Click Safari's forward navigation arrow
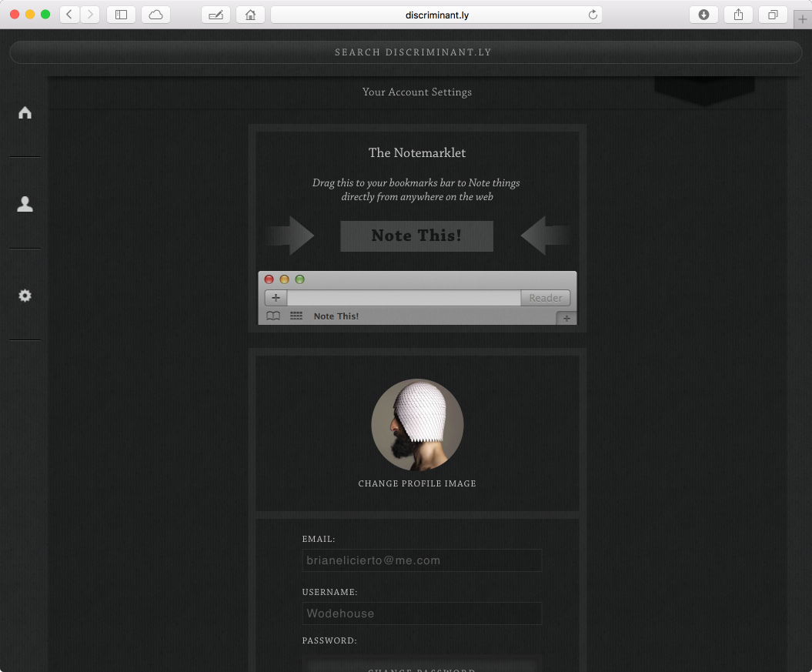 90,15
